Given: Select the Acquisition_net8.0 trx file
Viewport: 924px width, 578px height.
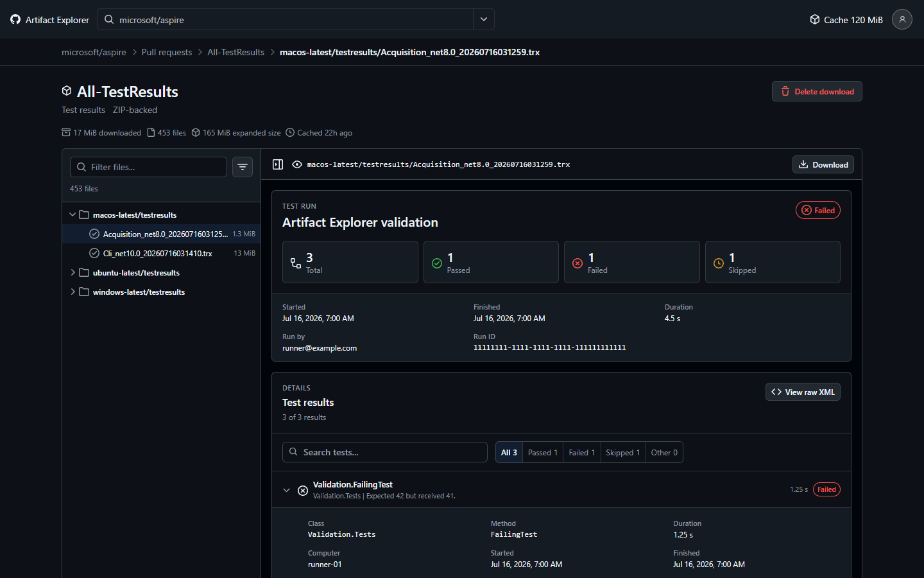Looking at the screenshot, I should coord(161,234).
